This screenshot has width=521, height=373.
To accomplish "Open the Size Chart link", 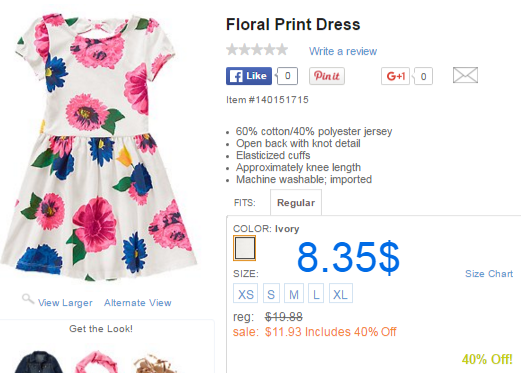I will point(489,274).
